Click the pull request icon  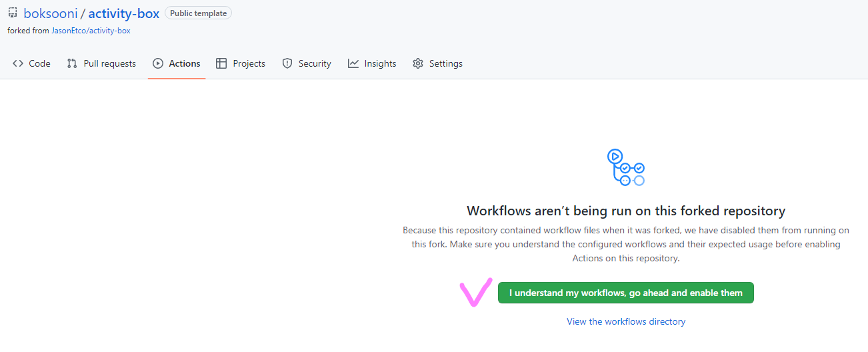(x=72, y=63)
